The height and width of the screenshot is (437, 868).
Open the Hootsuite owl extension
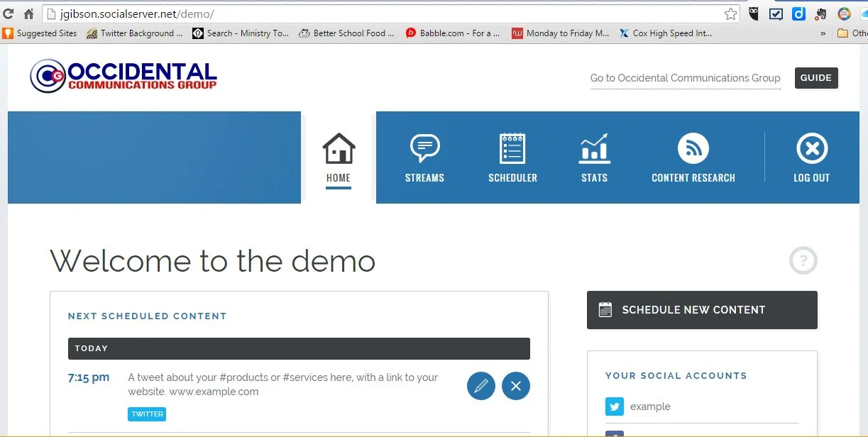754,13
